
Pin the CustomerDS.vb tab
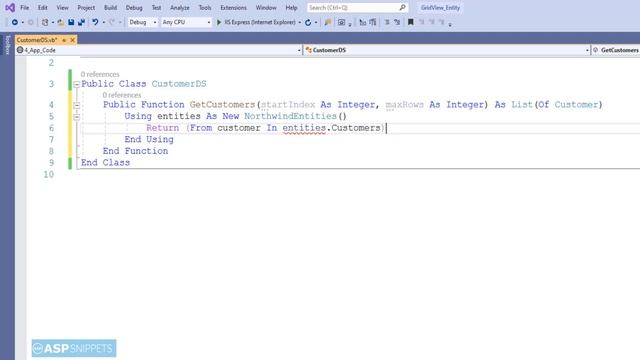pyautogui.click(x=64, y=40)
